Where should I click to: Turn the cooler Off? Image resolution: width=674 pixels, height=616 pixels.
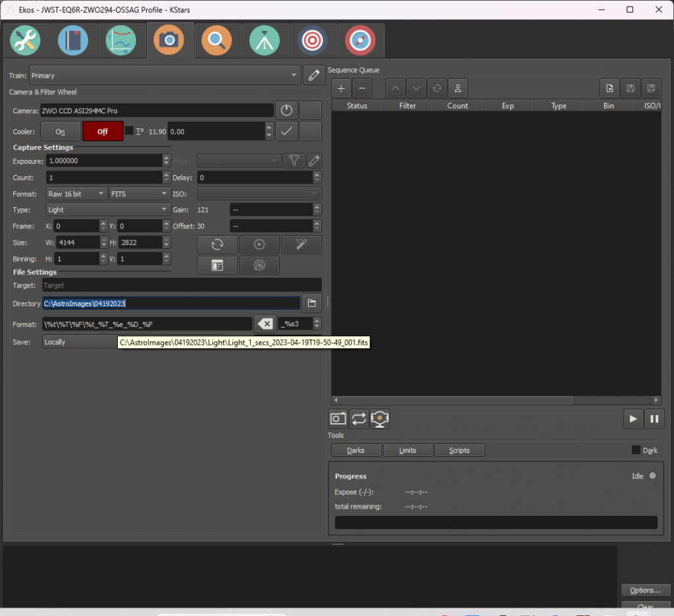(103, 132)
